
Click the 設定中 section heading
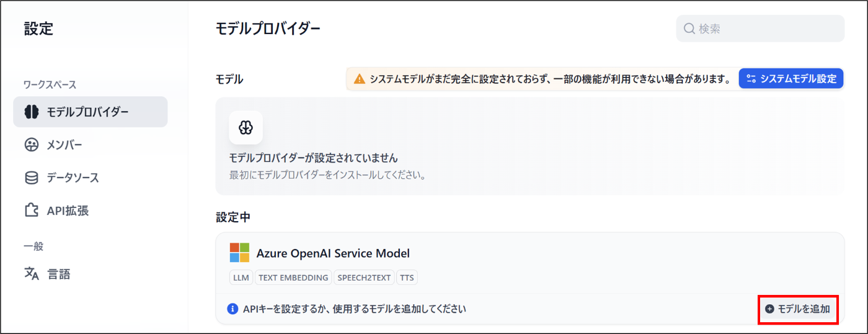[232, 217]
